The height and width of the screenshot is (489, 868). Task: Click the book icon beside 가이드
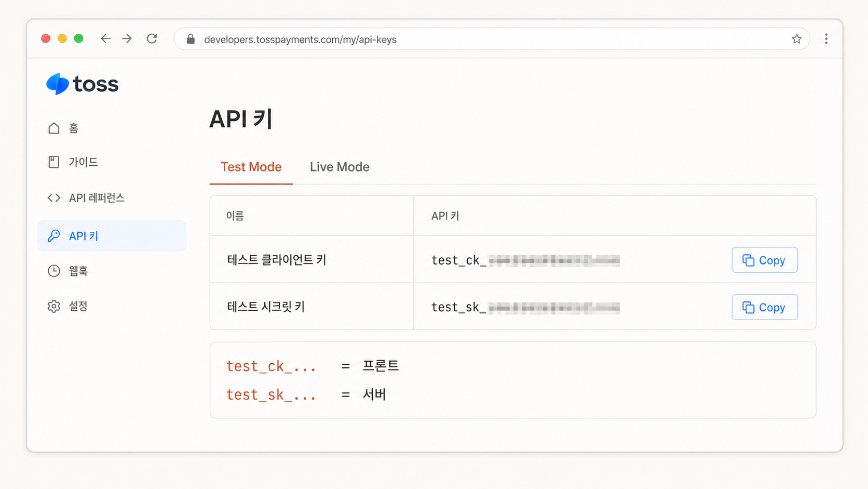point(54,162)
